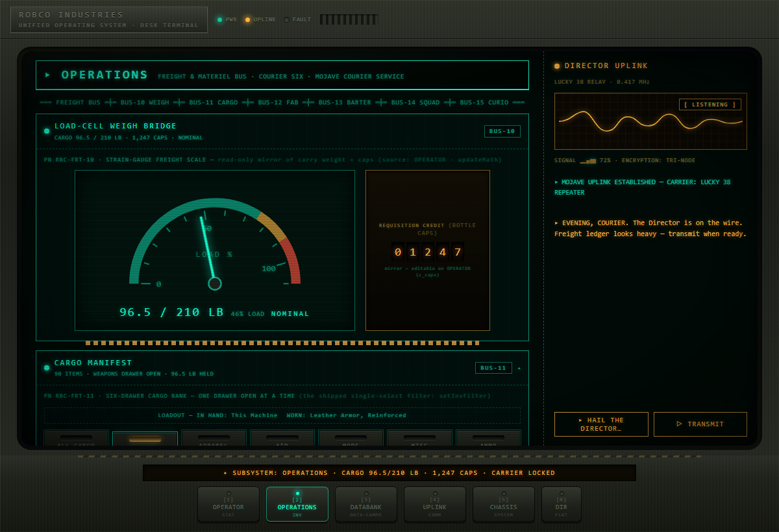
Task: Click the speaker grille vent
Action: 349,19
